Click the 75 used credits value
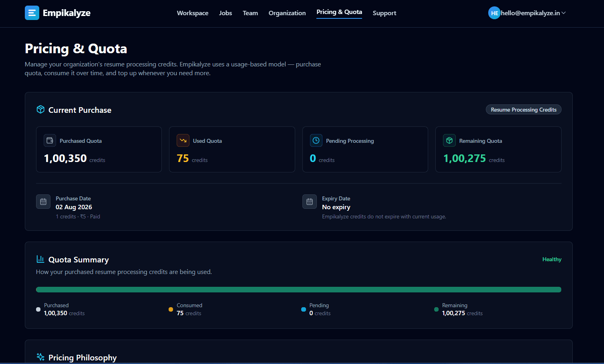The width and height of the screenshot is (604, 364). [183, 158]
